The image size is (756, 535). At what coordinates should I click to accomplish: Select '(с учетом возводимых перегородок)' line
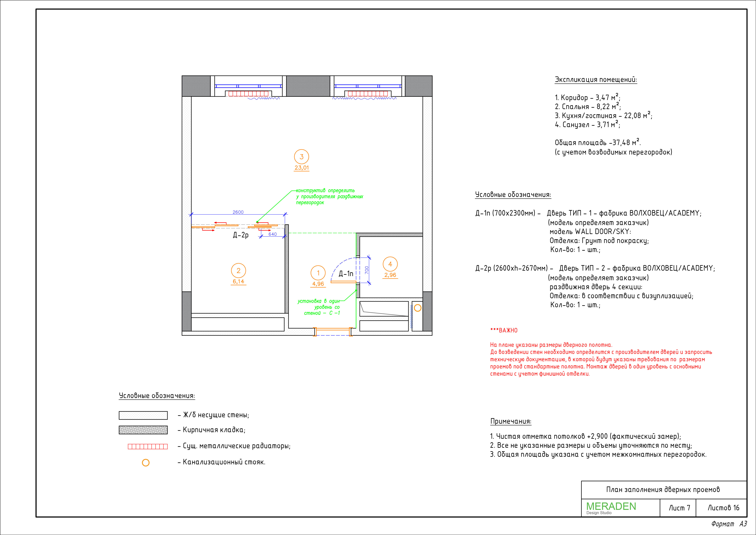pyautogui.click(x=613, y=152)
